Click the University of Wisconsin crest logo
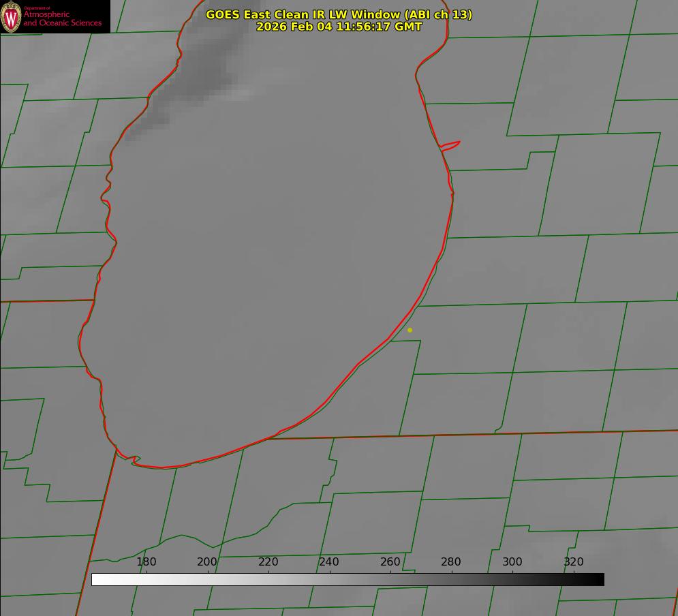Screen dimensions: 678x616 tap(11, 16)
